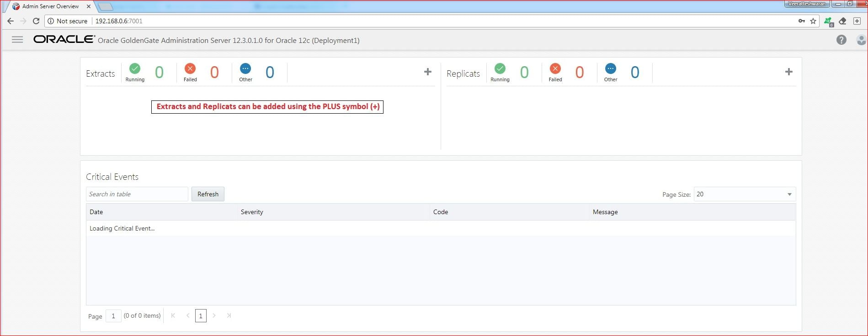The height and width of the screenshot is (336, 868).
Task: Select the Admin Server Overview tab
Action: (x=50, y=6)
